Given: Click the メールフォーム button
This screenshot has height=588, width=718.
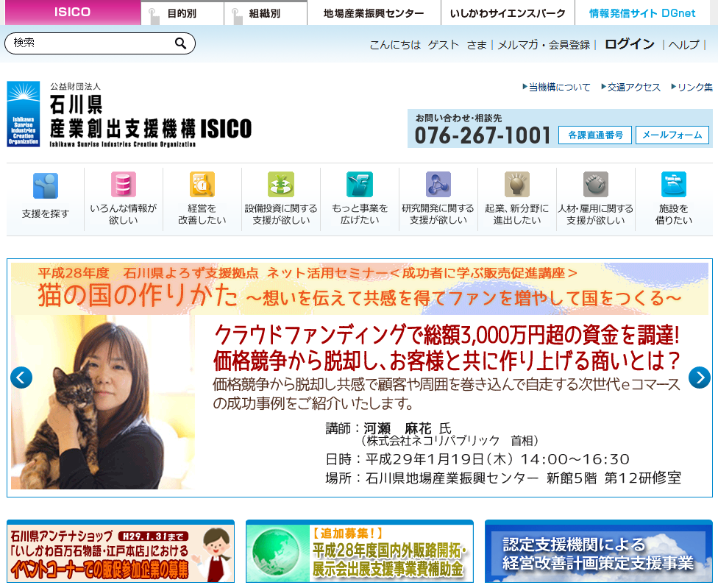Looking at the screenshot, I should pos(672,135).
